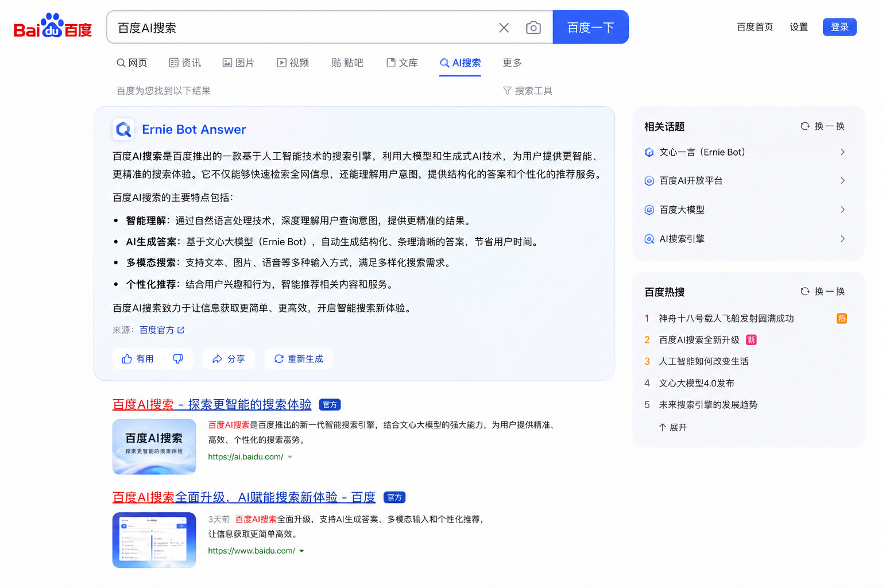Open 设置 in the header
Screen dimensions: 882x588
799,27
